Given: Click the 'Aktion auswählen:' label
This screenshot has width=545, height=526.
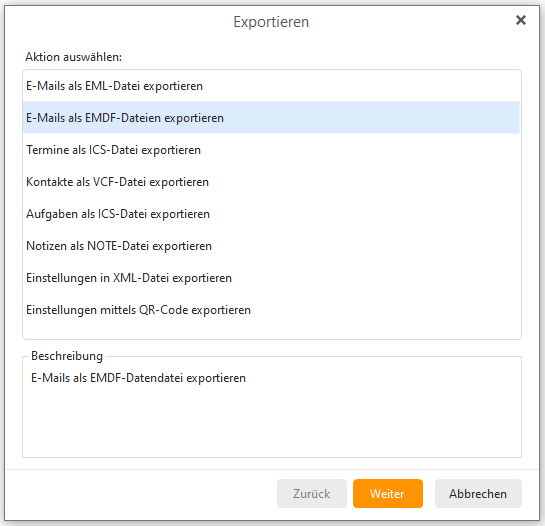Looking at the screenshot, I should [73, 57].
